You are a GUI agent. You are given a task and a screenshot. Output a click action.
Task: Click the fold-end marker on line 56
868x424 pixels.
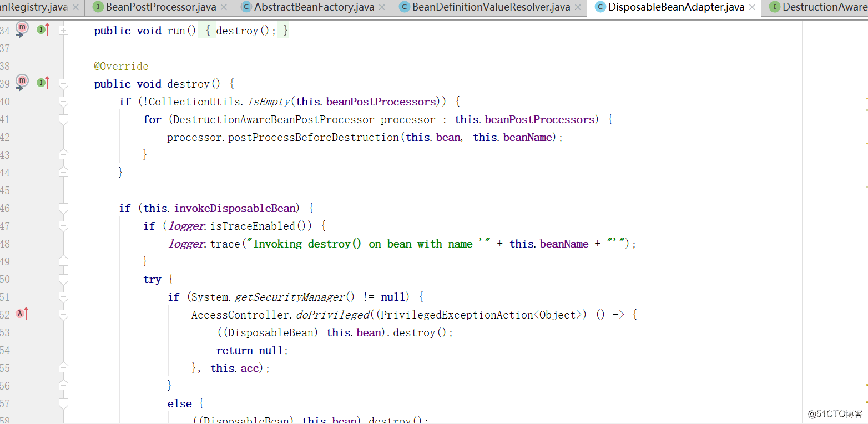[64, 385]
